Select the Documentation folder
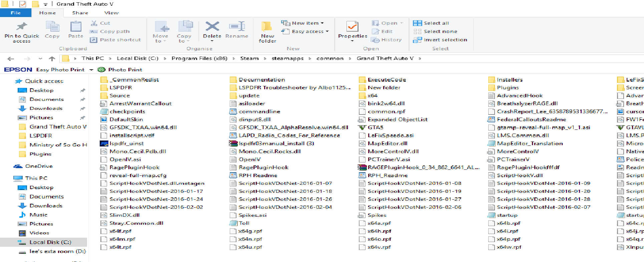Viewport: 644px width, 262px height. tap(257, 80)
